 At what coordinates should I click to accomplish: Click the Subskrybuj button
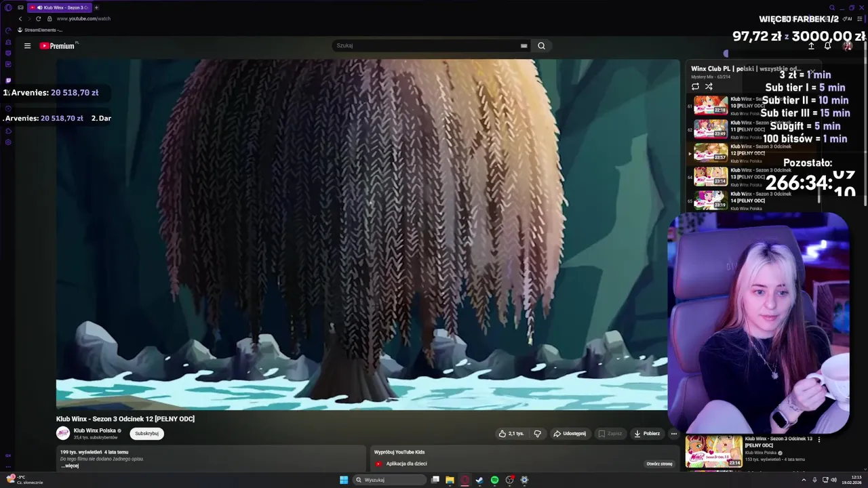(x=146, y=433)
